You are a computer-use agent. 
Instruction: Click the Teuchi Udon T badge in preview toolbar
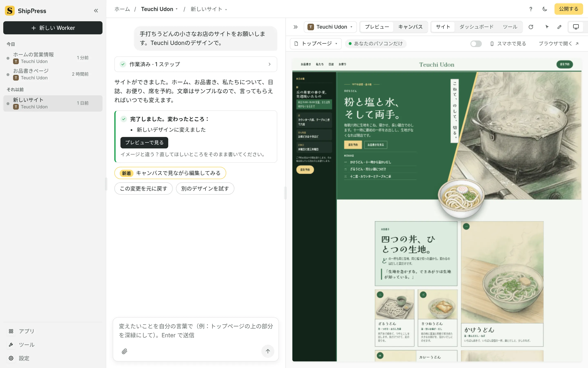click(311, 27)
